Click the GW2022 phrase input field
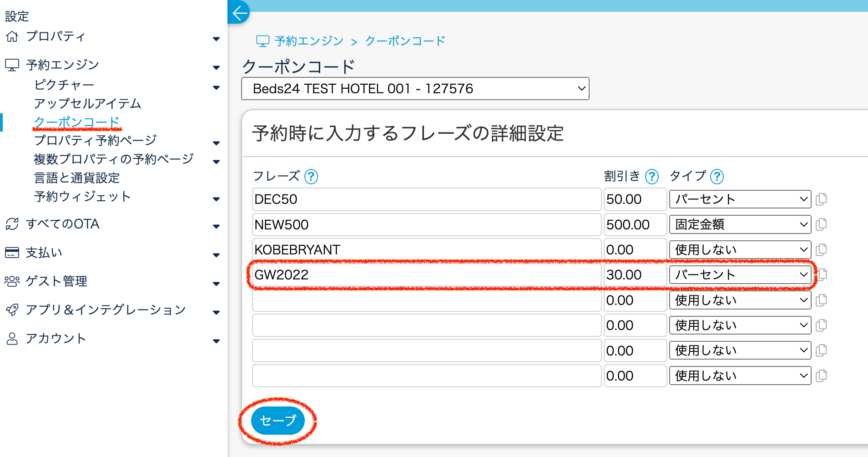This screenshot has height=457, width=868. coord(426,275)
